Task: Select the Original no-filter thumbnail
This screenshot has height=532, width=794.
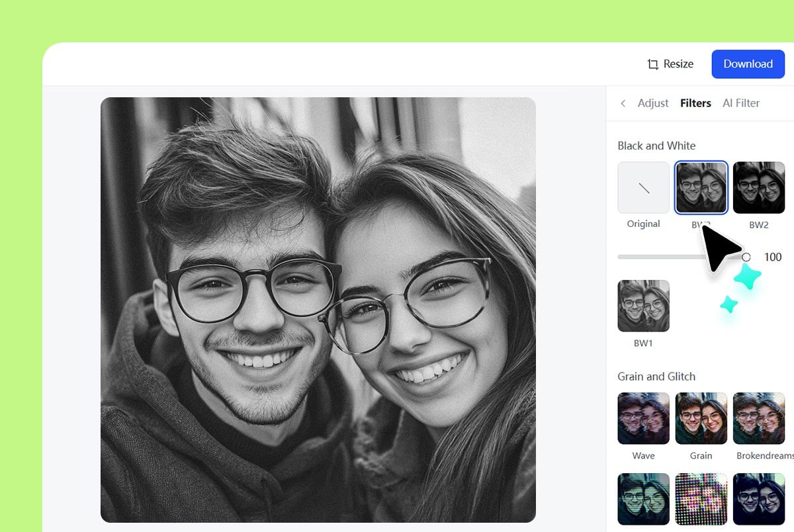Action: click(x=644, y=187)
